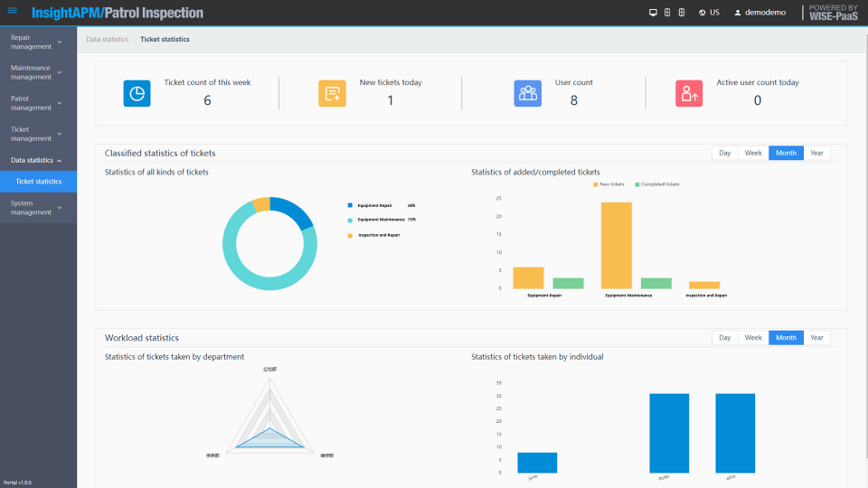The height and width of the screenshot is (488, 868).
Task: Click the blue pie-chart ticket count icon
Action: point(137,93)
